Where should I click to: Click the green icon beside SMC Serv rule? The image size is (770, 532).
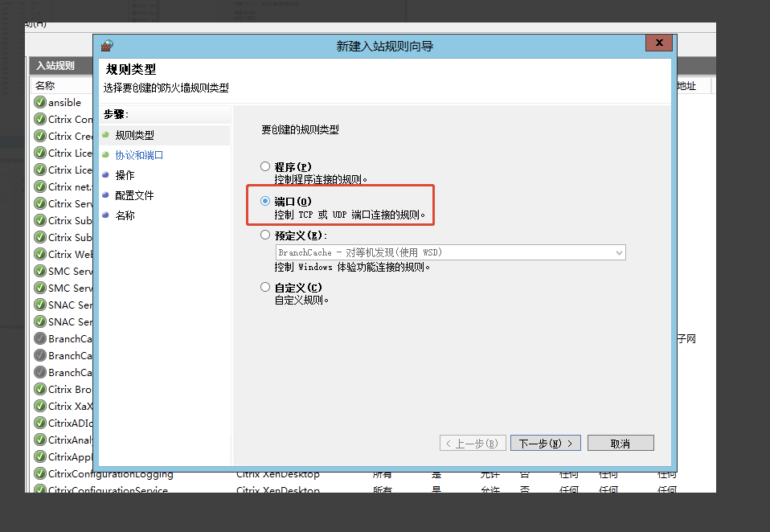pos(39,271)
